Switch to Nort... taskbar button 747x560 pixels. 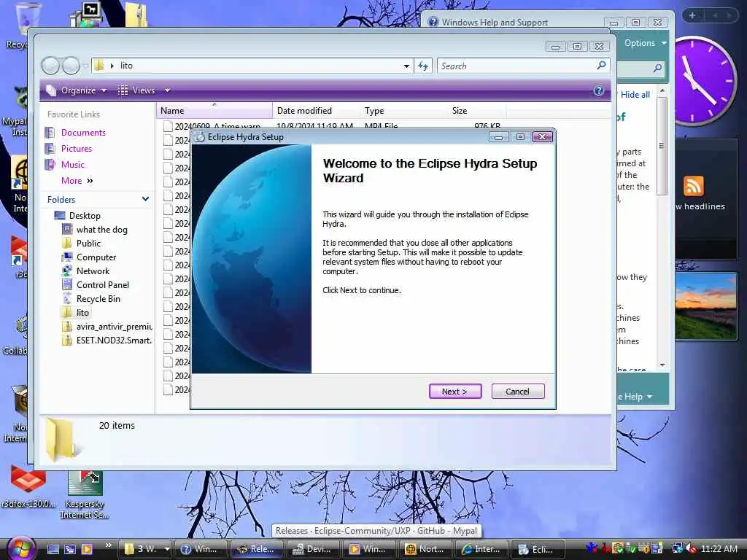(x=425, y=549)
